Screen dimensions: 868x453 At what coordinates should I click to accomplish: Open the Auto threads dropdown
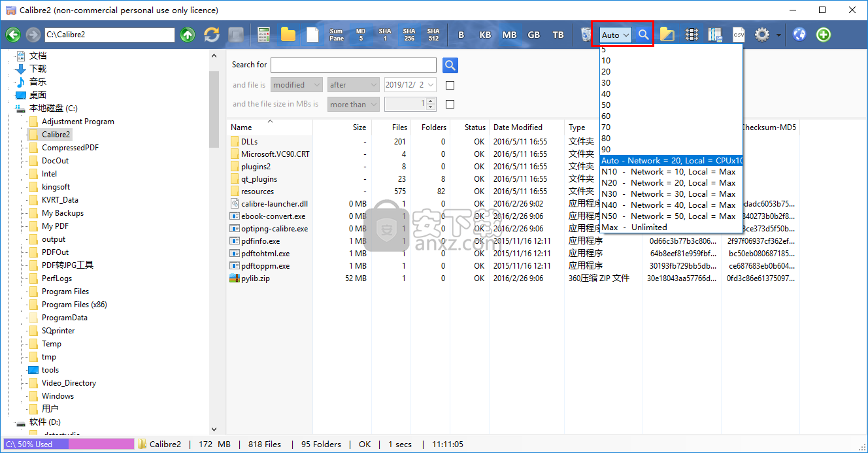pos(616,35)
